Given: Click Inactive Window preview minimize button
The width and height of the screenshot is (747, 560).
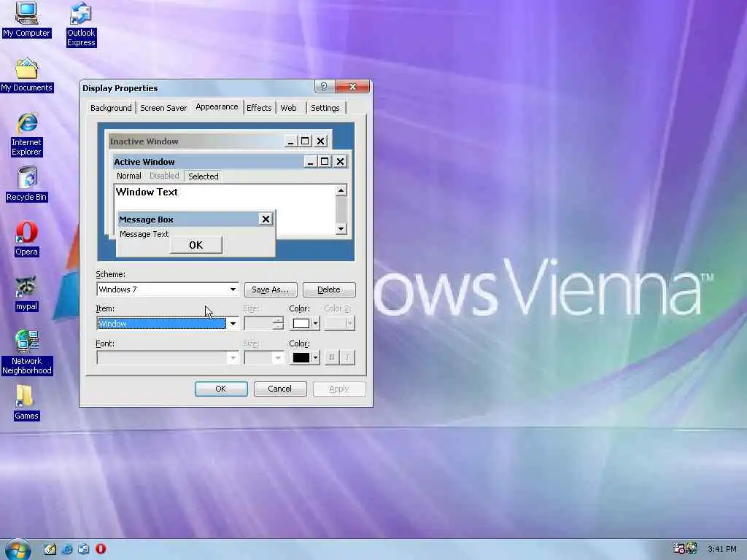Looking at the screenshot, I should click(x=290, y=141).
